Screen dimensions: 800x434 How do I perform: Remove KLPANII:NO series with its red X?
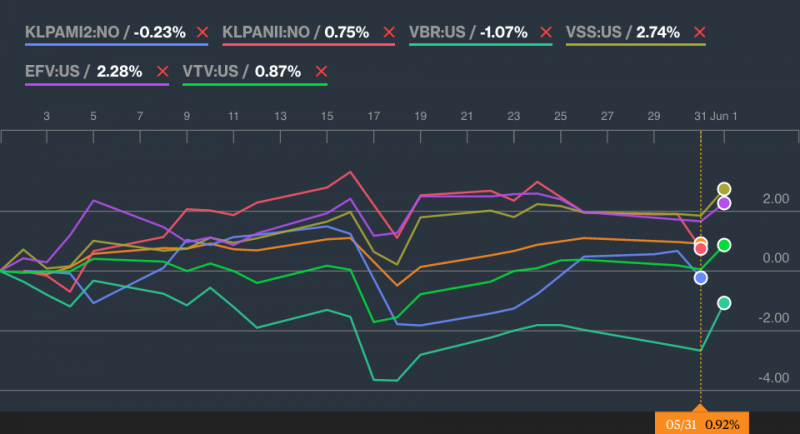(389, 32)
